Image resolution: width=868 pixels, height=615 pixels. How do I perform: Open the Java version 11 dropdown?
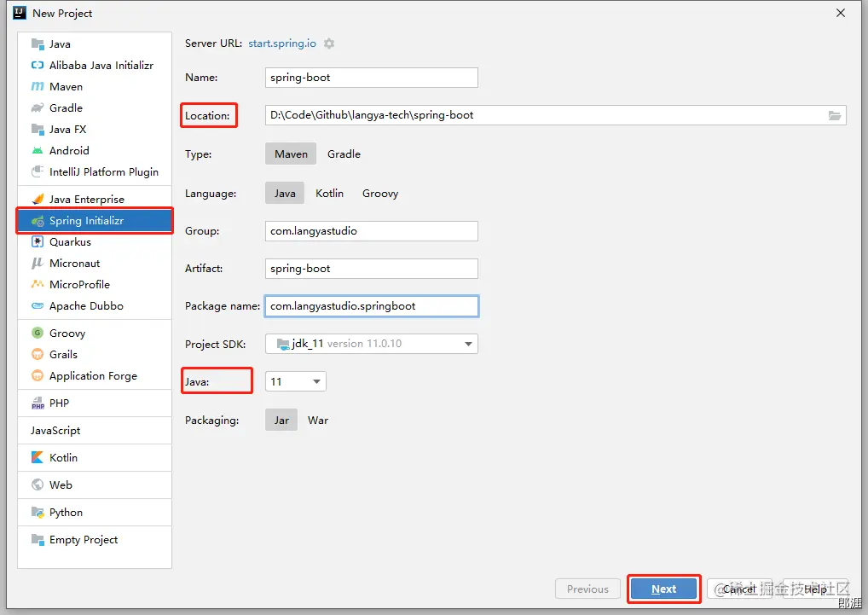[x=296, y=381]
